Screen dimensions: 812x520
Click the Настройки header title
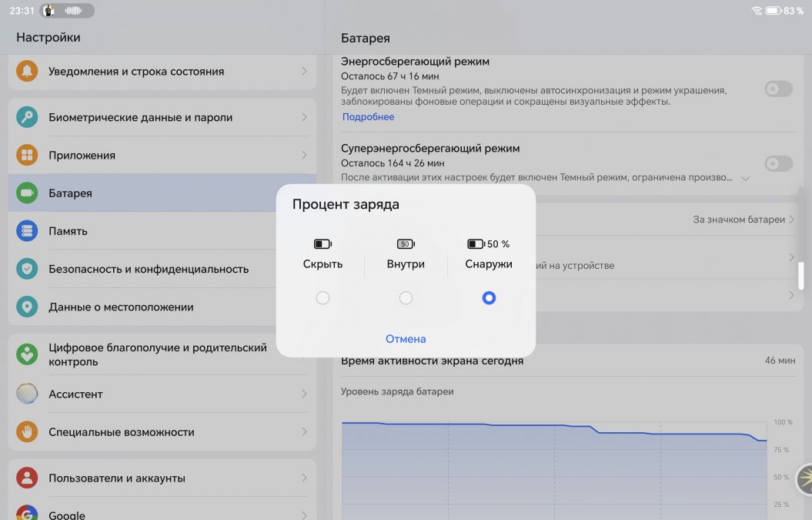(48, 37)
